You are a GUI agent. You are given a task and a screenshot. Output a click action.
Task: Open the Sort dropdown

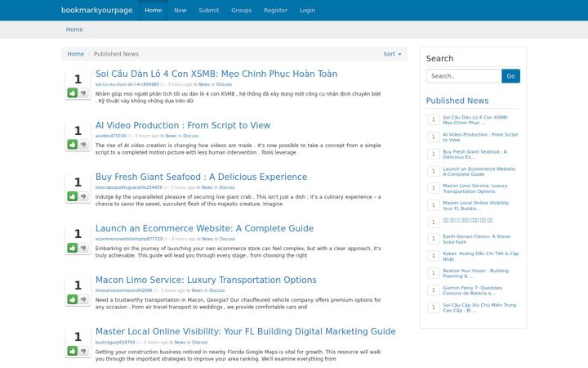392,54
